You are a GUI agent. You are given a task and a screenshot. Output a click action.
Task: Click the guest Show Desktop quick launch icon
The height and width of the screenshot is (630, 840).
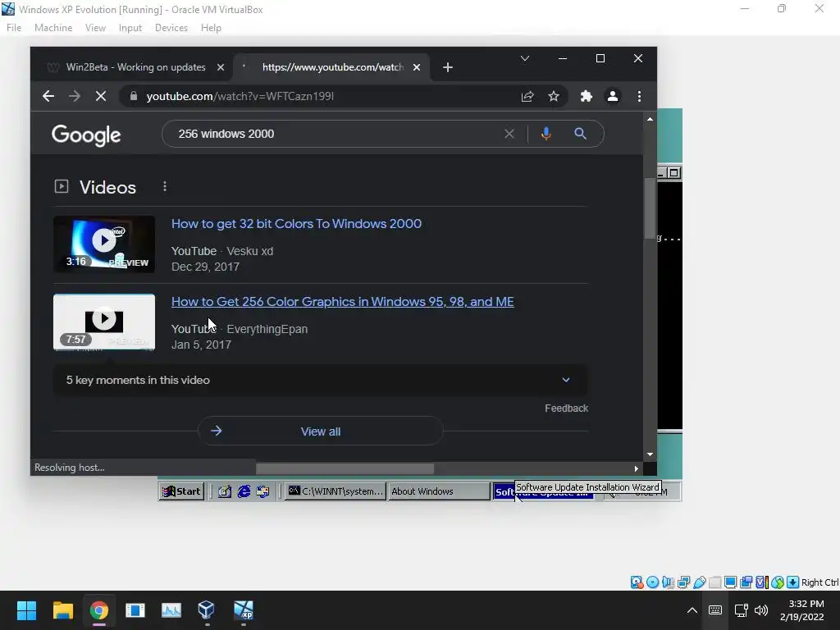coord(225,491)
